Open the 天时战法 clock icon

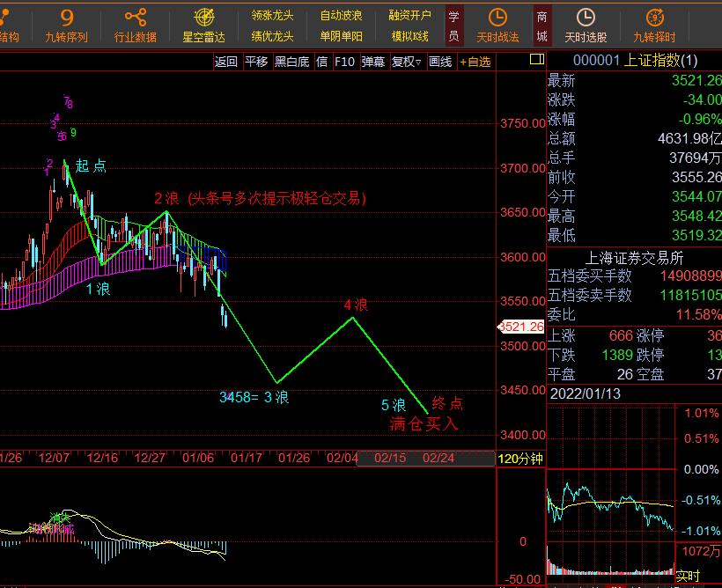click(x=497, y=18)
